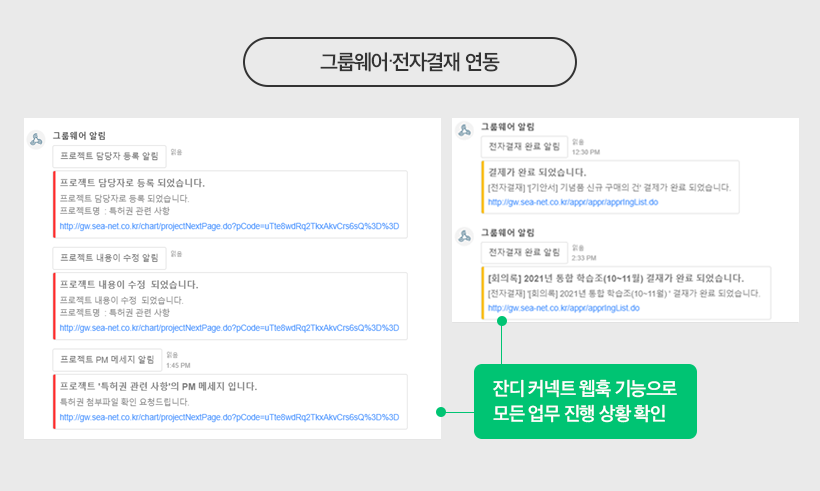The height and width of the screenshot is (491, 820).
Task: Select the 프로젝트 담당자 등록 알림 message bubble
Action: (x=109, y=156)
